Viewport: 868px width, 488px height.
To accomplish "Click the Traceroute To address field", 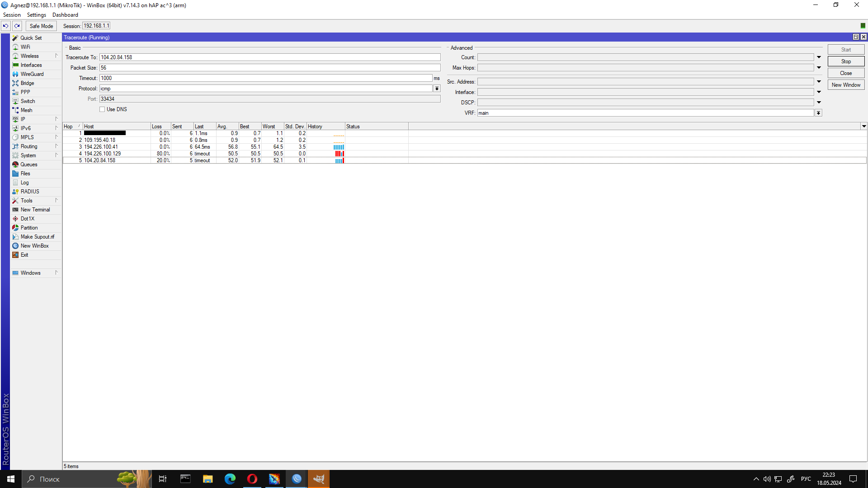I will 270,57.
